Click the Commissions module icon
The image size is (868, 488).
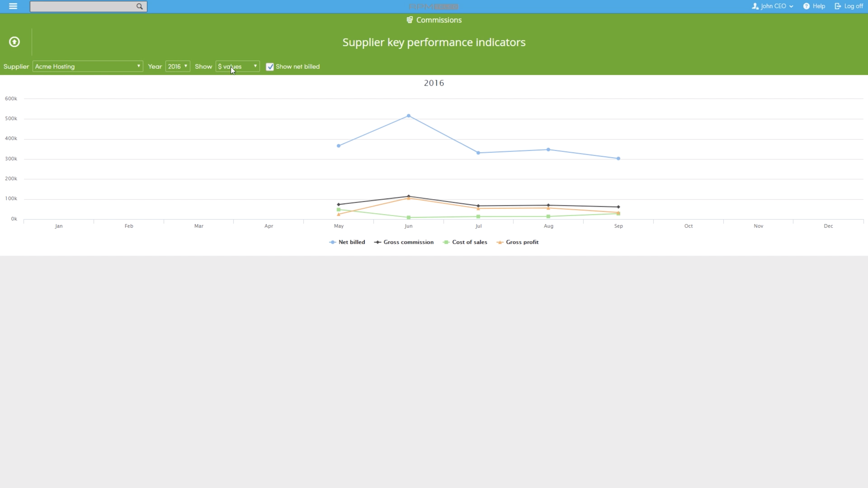tap(409, 20)
